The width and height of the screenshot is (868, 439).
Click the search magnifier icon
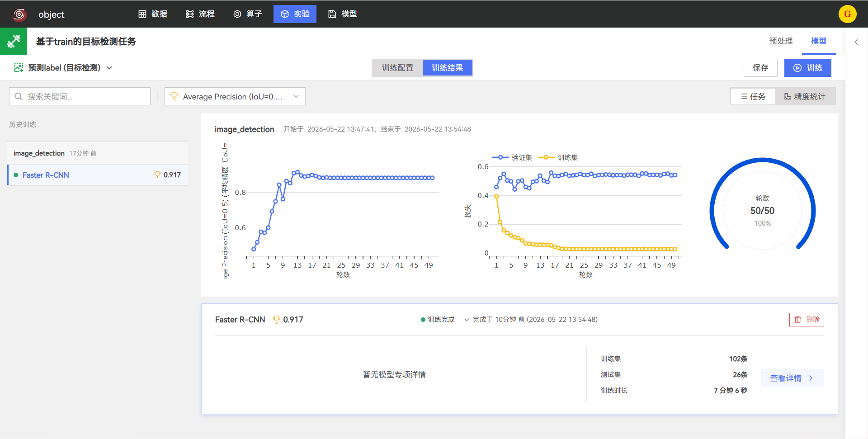(19, 96)
